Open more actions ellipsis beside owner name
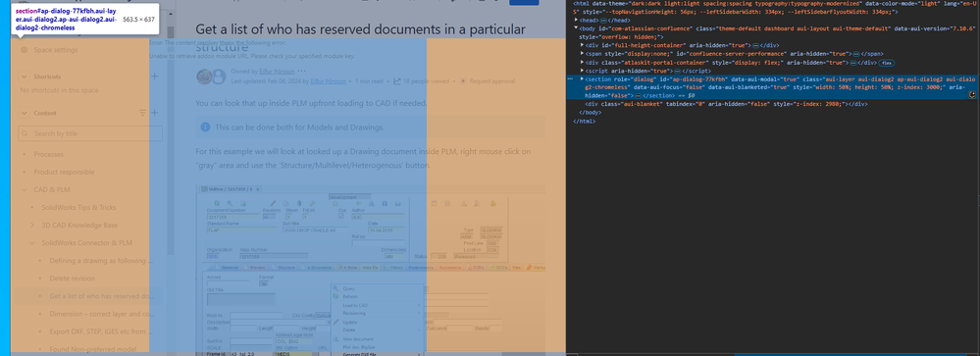This screenshot has height=356, width=980. [x=302, y=72]
